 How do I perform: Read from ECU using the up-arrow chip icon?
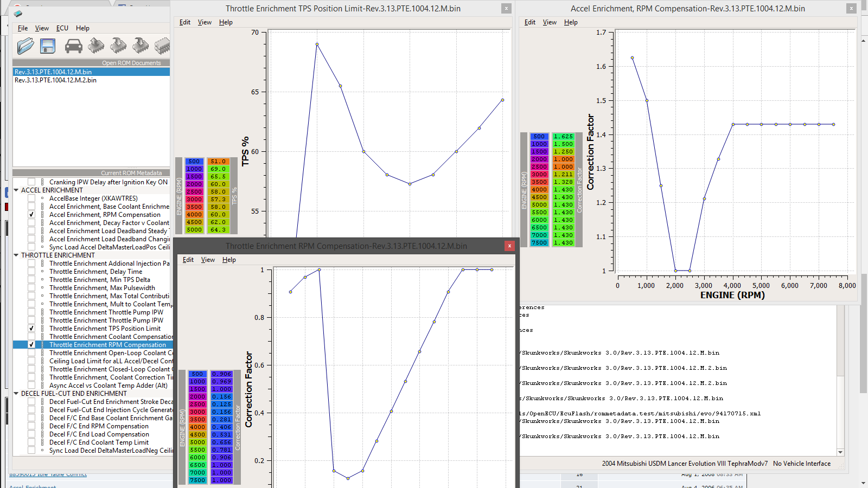click(x=96, y=46)
